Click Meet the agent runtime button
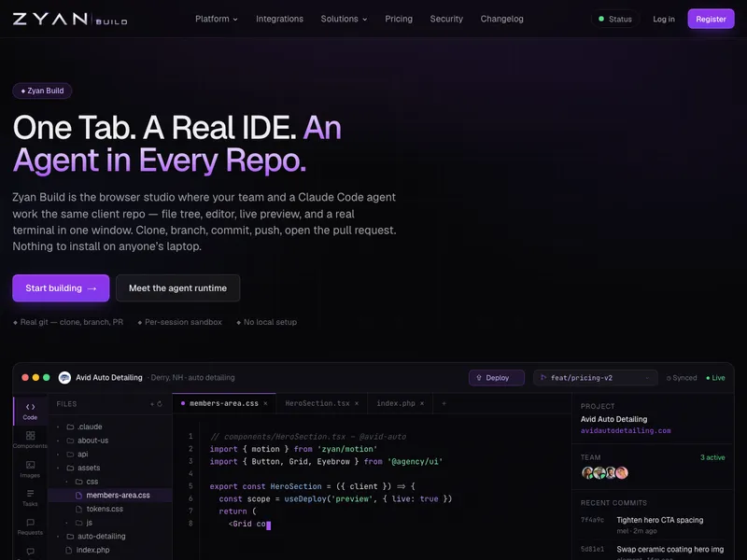 point(177,288)
